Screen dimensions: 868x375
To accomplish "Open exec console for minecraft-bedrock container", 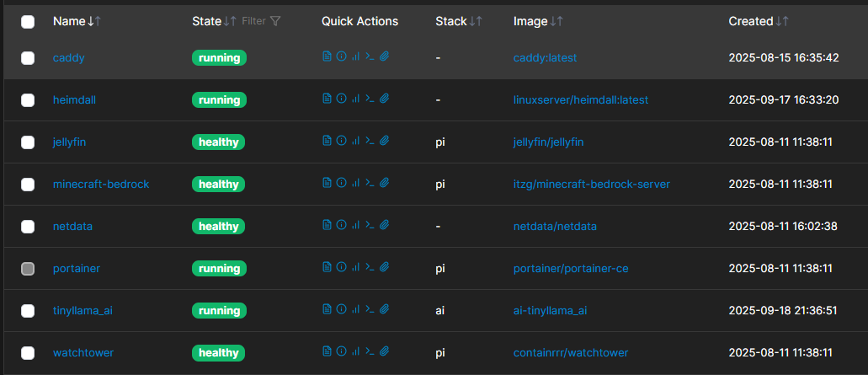I will [x=369, y=184].
